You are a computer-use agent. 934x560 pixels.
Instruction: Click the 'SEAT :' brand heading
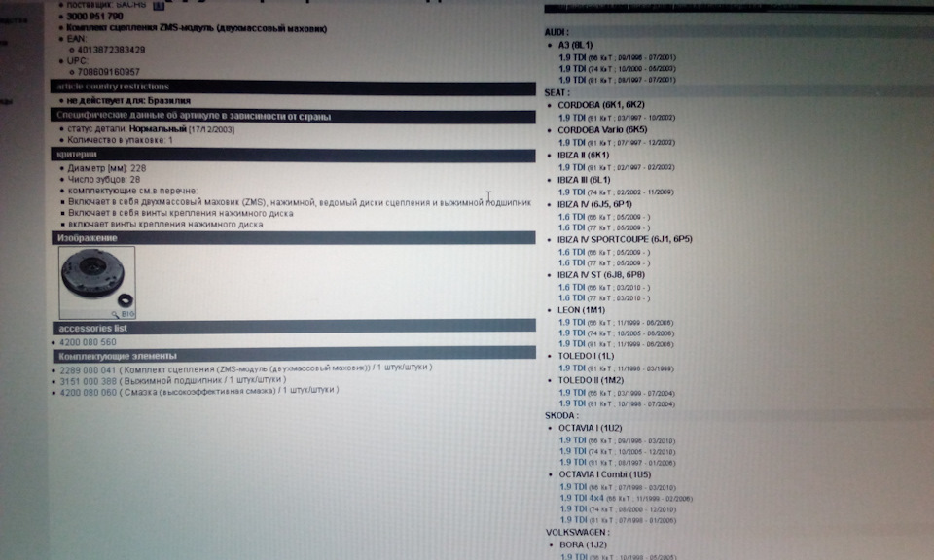coord(557,92)
